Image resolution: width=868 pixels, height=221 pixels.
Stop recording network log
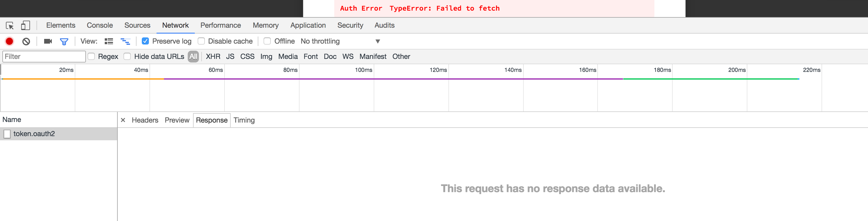point(9,41)
